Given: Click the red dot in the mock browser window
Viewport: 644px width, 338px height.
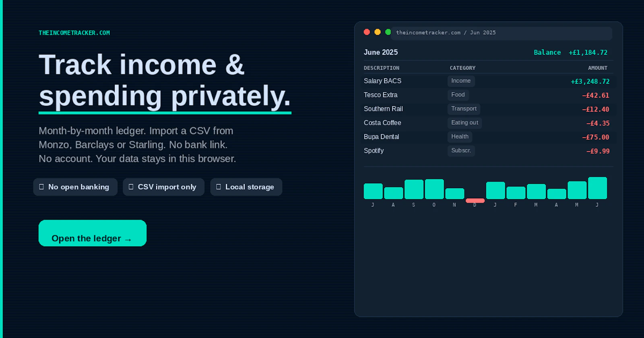Looking at the screenshot, I should [367, 32].
